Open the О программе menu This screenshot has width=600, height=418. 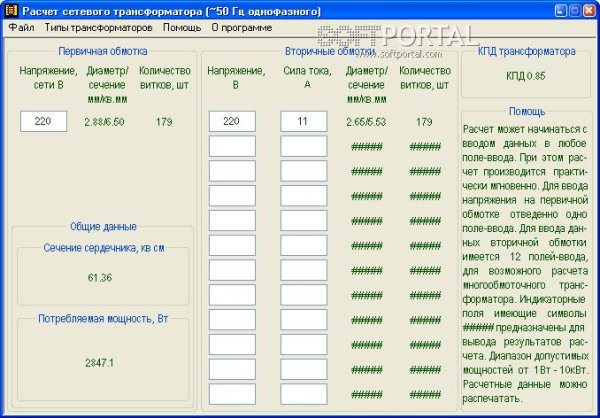(x=242, y=28)
